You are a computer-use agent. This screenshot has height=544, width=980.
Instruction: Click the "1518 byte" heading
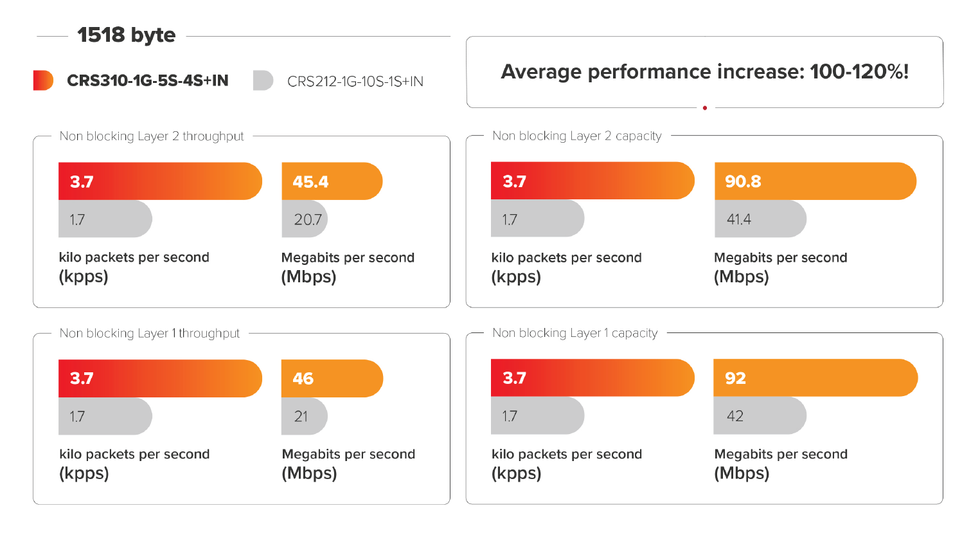(126, 35)
